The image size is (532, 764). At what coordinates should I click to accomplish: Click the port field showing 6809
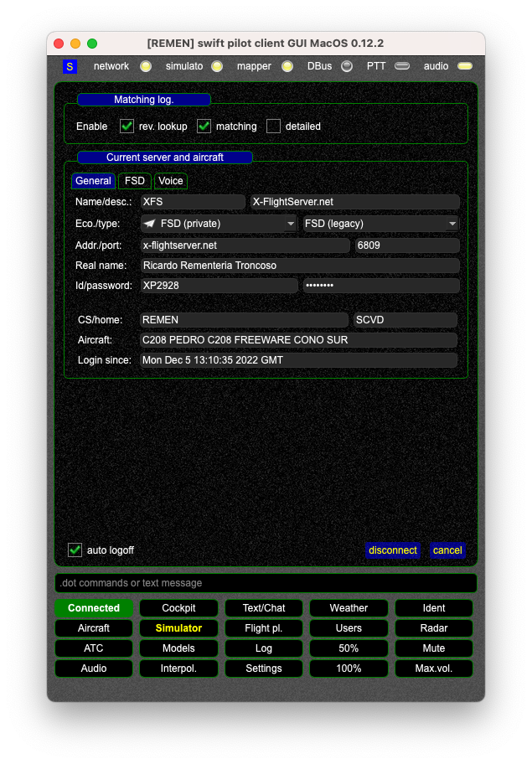(407, 245)
